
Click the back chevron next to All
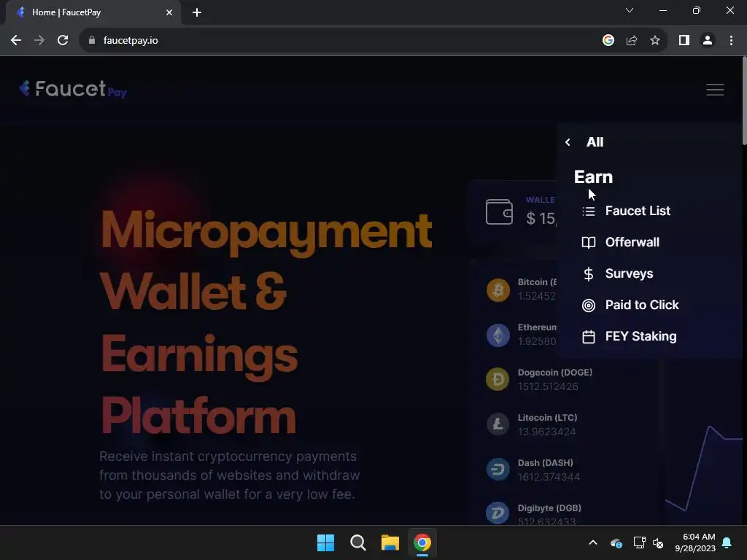click(x=568, y=142)
